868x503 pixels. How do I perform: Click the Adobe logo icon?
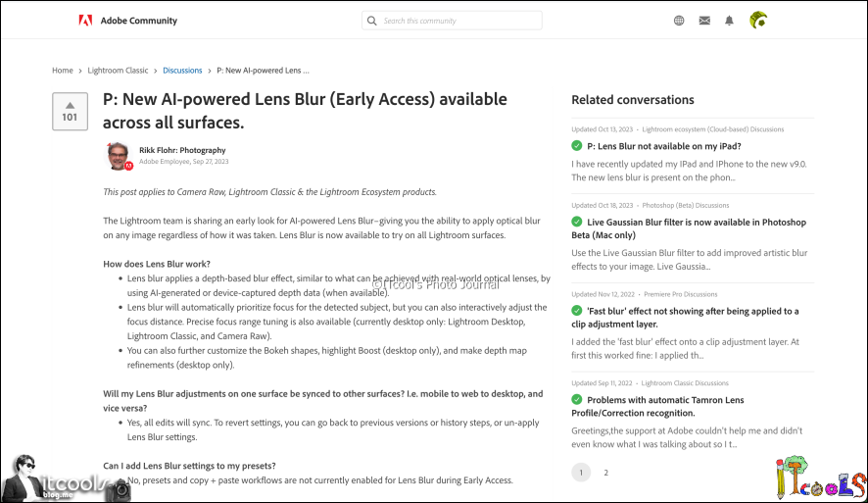[x=85, y=20]
